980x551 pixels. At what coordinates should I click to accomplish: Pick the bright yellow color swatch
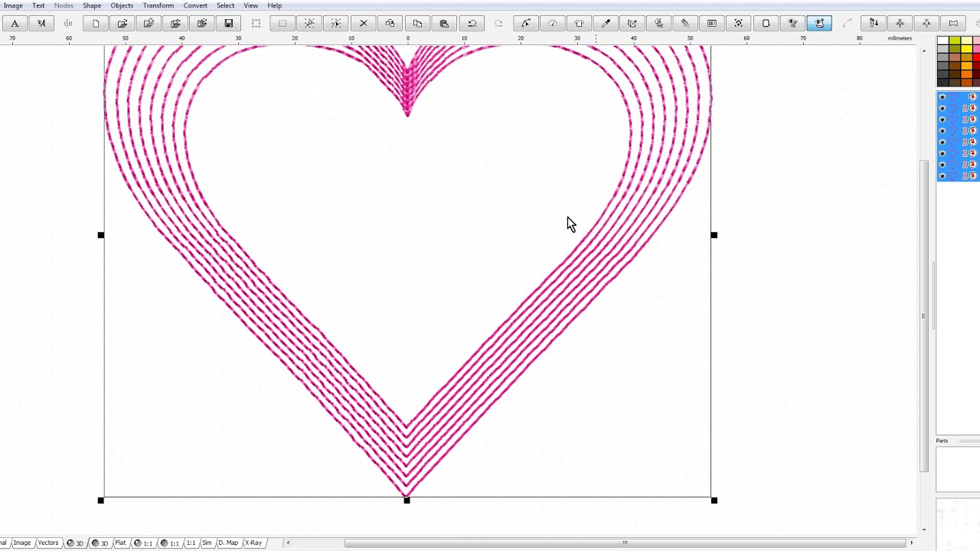pyautogui.click(x=966, y=49)
